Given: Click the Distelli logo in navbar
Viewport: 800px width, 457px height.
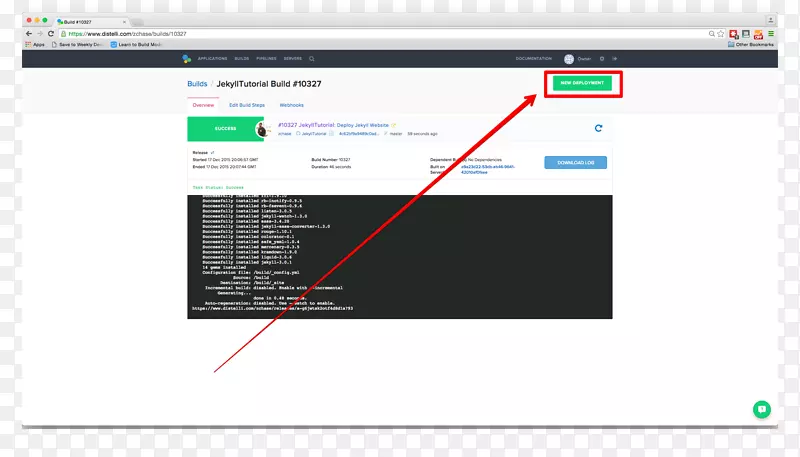Looking at the screenshot, I should click(187, 59).
